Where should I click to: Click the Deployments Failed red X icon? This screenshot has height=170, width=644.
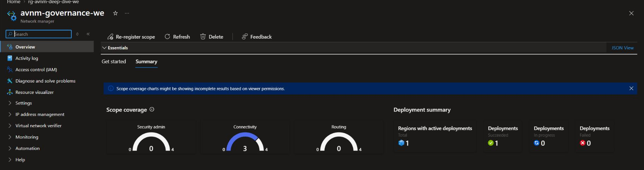pyautogui.click(x=583, y=143)
